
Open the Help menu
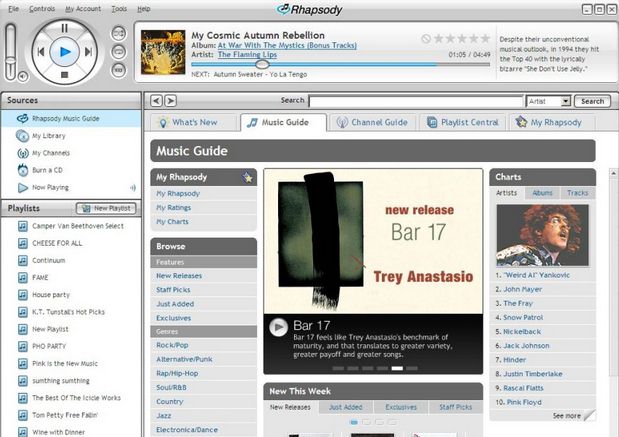point(144,9)
